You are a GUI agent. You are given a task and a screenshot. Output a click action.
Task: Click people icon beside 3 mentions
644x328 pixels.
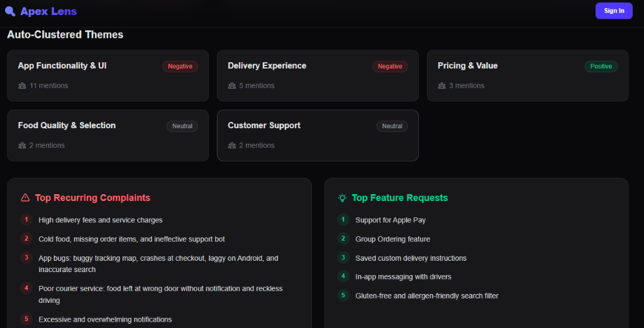click(x=442, y=86)
